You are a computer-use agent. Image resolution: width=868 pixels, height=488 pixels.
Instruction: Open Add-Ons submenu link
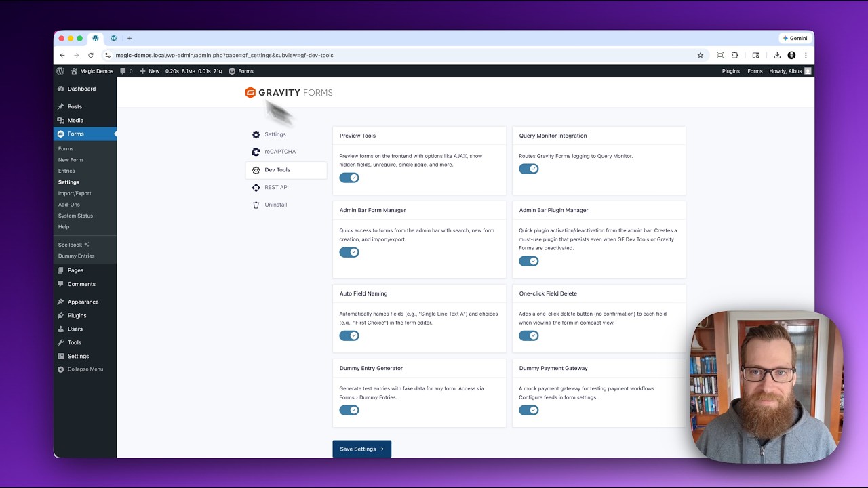(69, 205)
